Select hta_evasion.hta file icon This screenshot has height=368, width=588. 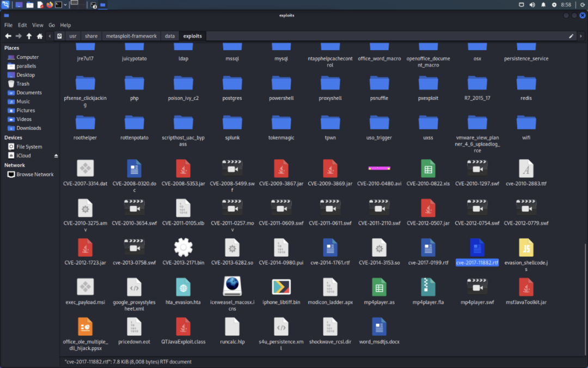point(183,287)
